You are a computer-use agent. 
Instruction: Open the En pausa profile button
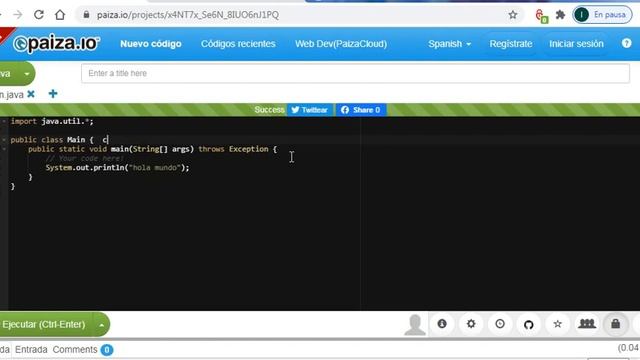click(602, 15)
